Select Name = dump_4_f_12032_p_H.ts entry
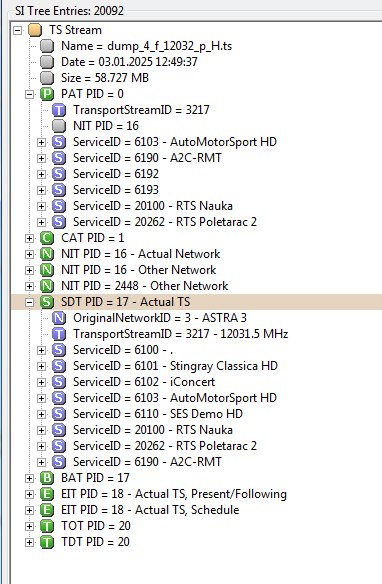The image size is (382, 584). pyautogui.click(x=147, y=46)
